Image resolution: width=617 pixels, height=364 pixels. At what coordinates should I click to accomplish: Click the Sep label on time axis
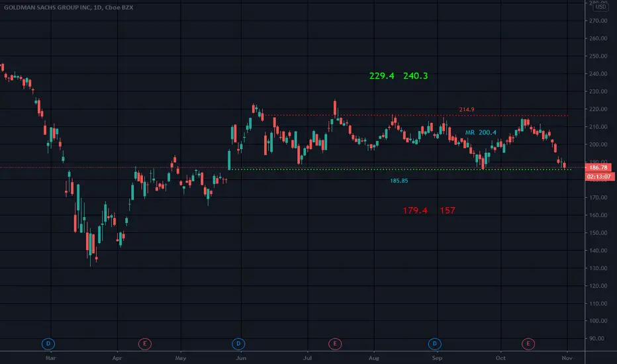pyautogui.click(x=437, y=358)
